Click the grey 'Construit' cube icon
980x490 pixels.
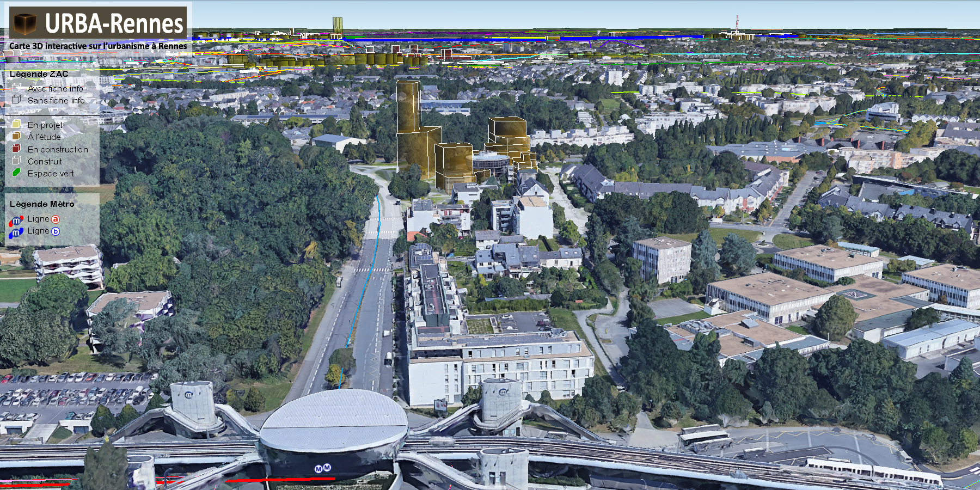(x=16, y=161)
